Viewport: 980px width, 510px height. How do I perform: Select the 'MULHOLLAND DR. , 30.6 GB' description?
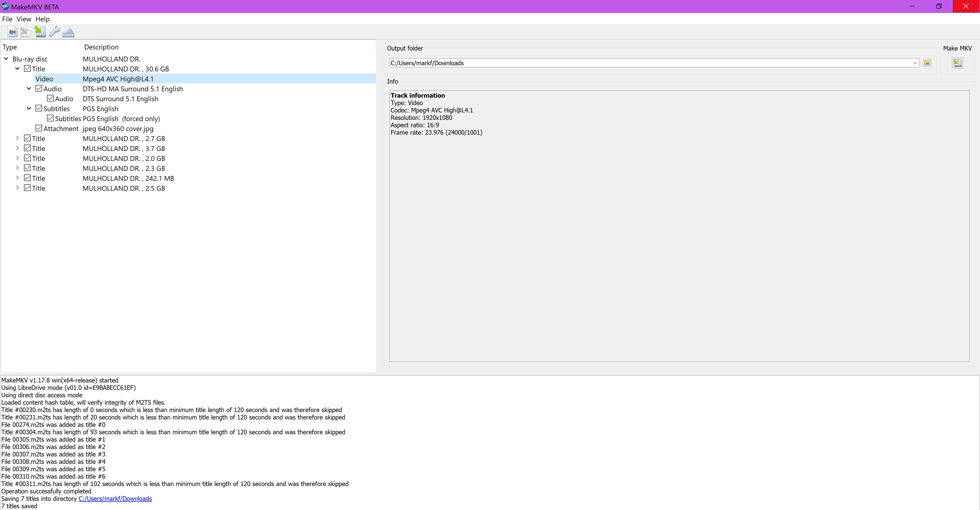pos(126,69)
